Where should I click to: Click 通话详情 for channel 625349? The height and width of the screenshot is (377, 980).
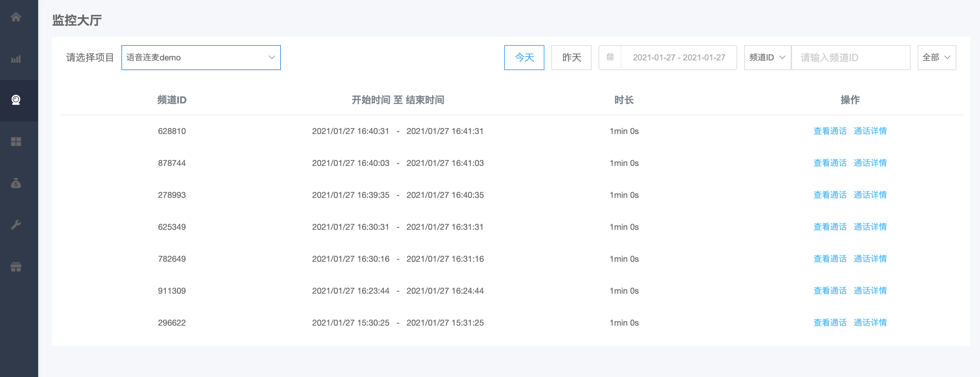[870, 227]
